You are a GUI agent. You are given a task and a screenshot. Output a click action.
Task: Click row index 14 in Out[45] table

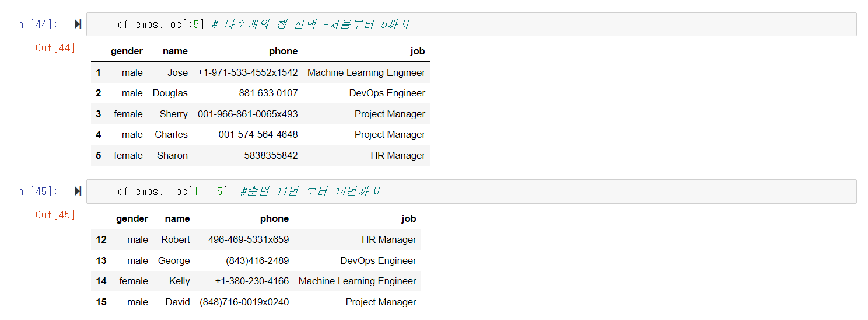pos(101,281)
